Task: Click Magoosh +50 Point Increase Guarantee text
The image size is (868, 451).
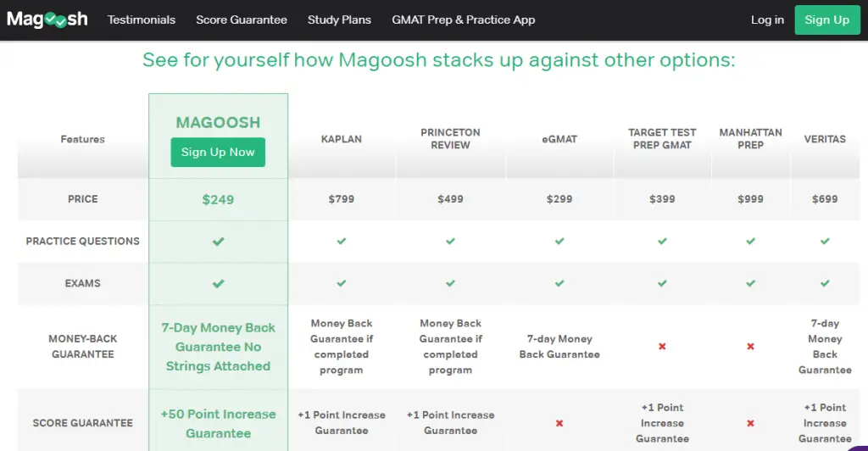Action: tap(218, 424)
